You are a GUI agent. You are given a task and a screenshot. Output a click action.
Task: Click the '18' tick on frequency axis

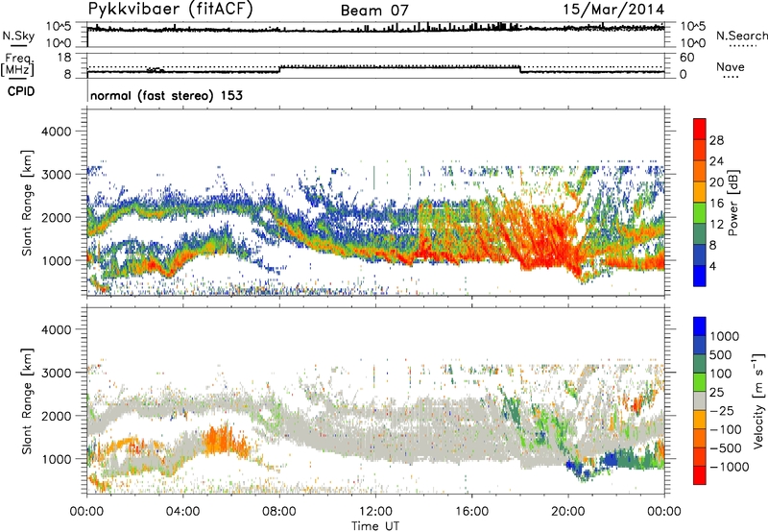(x=64, y=58)
